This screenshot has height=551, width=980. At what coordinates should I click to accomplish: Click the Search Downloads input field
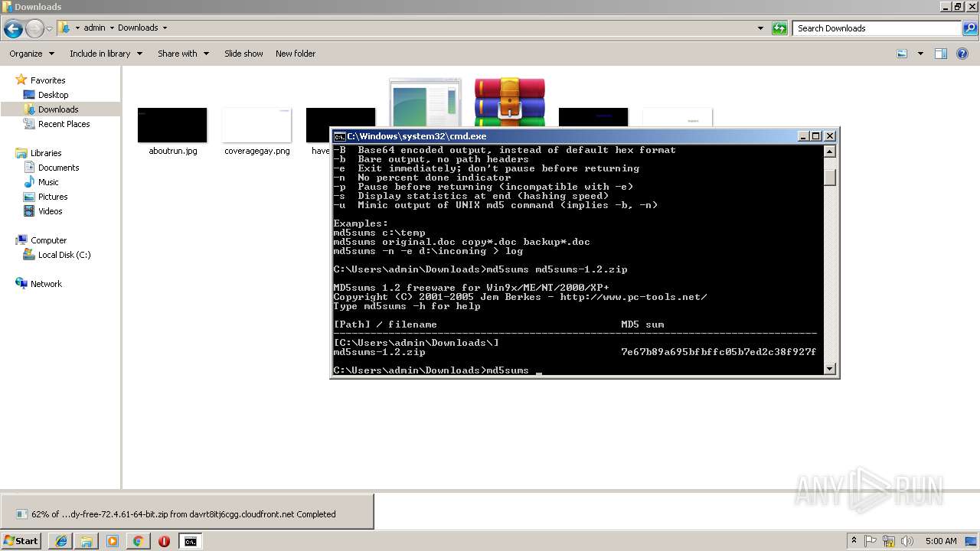point(876,28)
